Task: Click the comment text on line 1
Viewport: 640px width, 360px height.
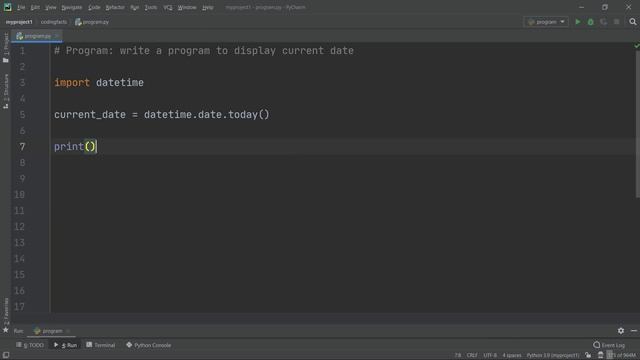Action: click(204, 51)
